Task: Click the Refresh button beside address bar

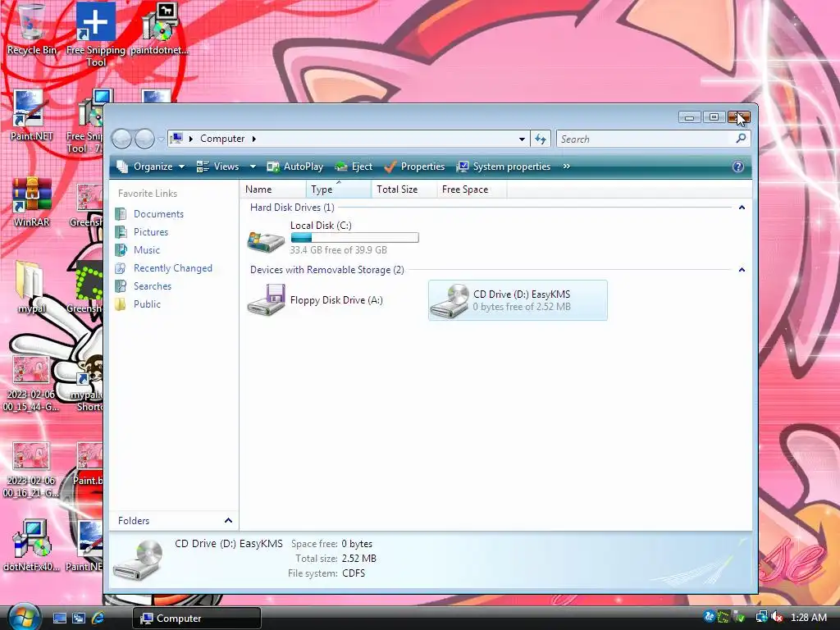Action: [x=541, y=139]
